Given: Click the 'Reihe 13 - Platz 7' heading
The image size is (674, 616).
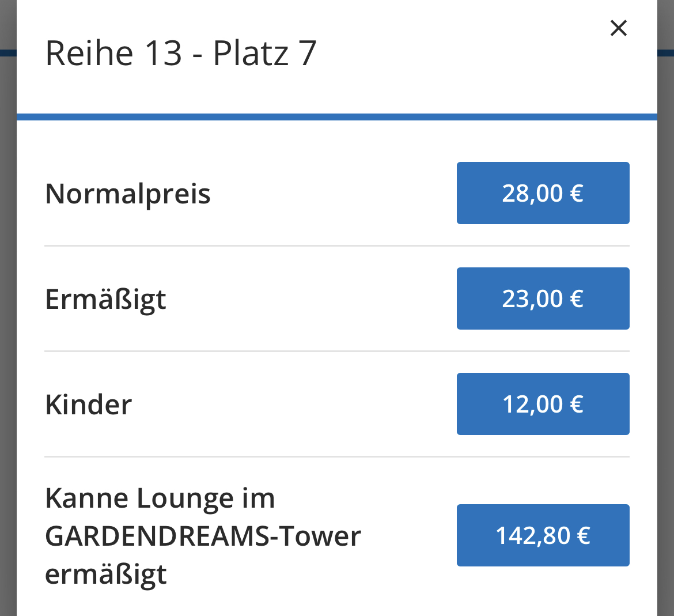Looking at the screenshot, I should [x=181, y=53].
